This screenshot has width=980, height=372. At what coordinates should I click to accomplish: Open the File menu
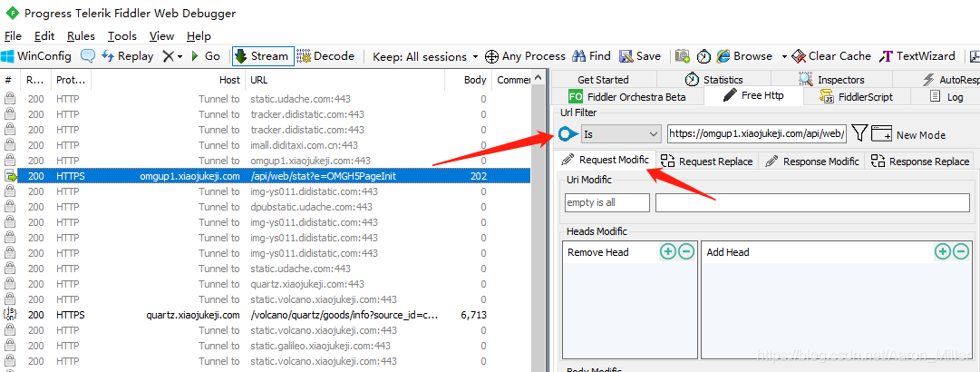pyautogui.click(x=13, y=36)
